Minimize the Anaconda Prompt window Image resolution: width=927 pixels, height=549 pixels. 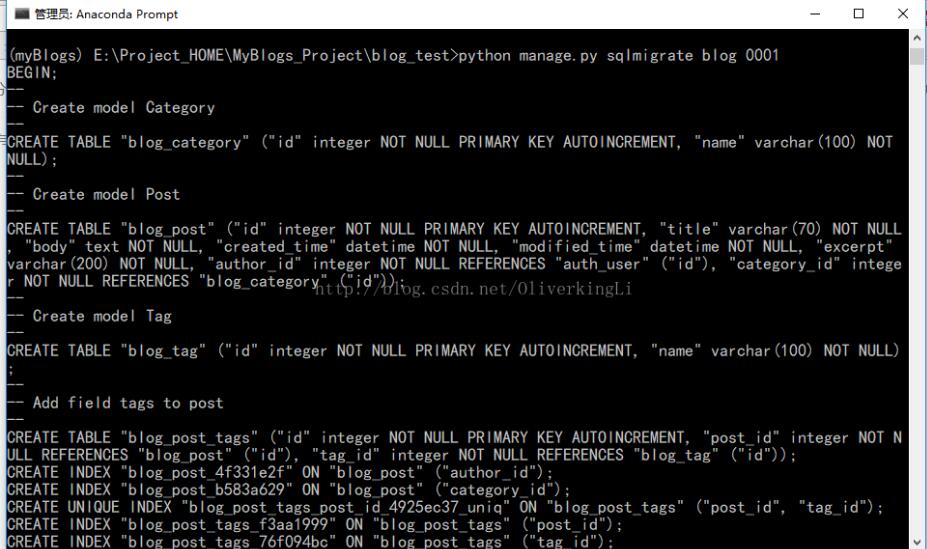(x=815, y=14)
